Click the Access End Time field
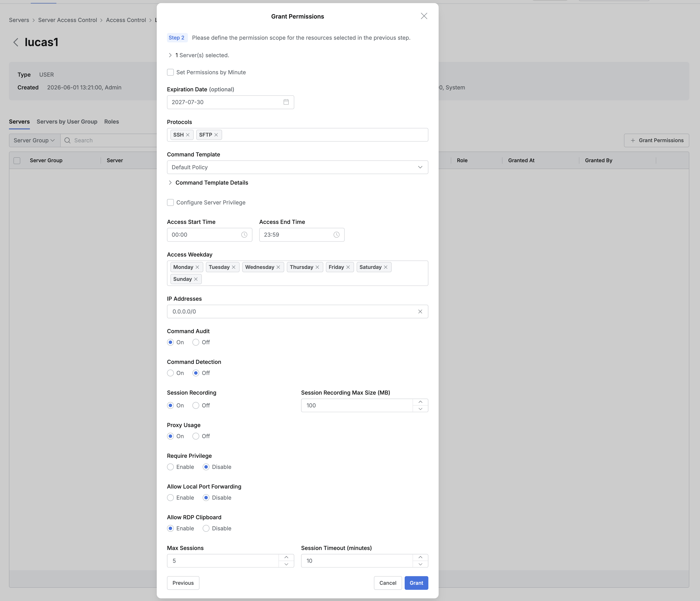Viewport: 700px width, 601px height. pos(302,235)
